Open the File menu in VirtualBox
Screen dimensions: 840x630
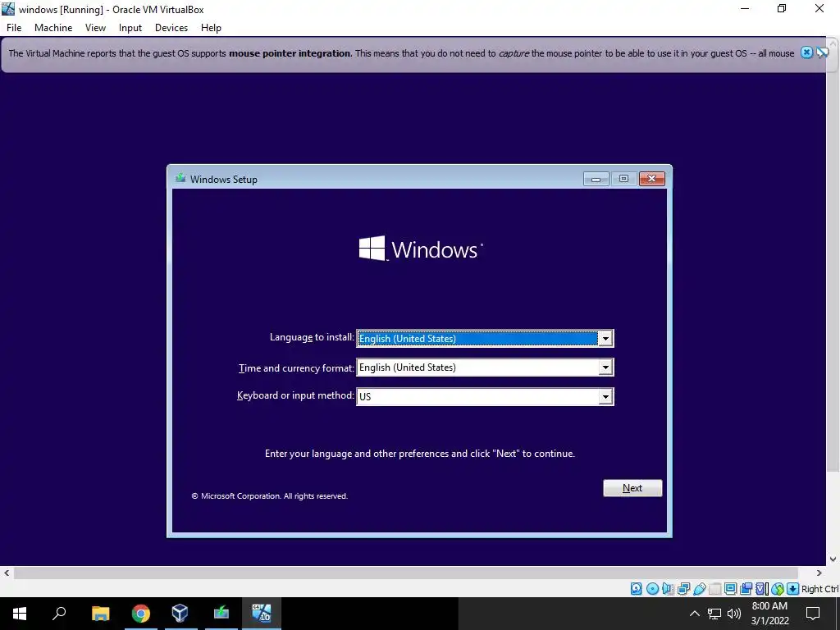click(14, 28)
